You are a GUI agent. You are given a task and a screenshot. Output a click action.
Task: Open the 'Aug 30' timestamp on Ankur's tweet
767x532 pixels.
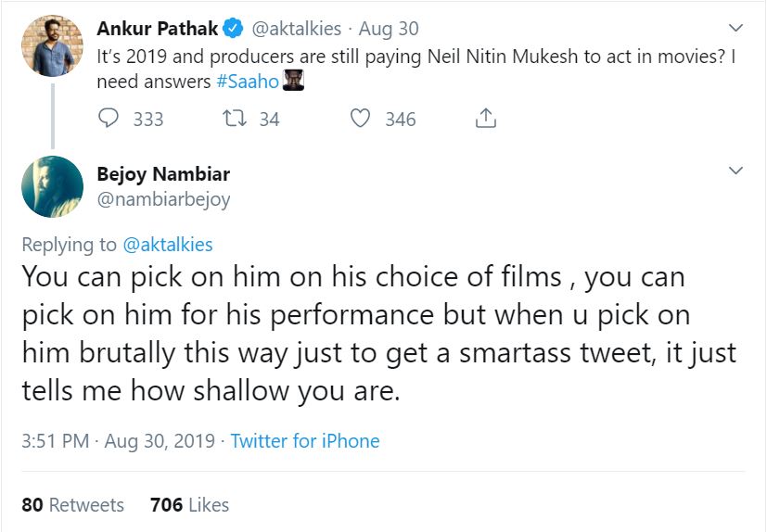(x=389, y=29)
